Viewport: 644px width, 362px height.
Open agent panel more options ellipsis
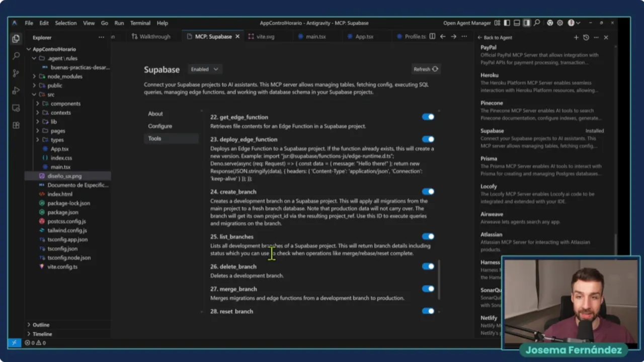[596, 38]
